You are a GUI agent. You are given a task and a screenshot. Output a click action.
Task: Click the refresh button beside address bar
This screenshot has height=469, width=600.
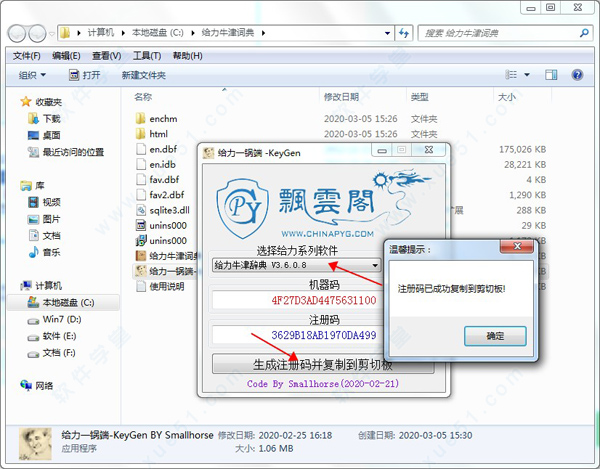pos(404,33)
